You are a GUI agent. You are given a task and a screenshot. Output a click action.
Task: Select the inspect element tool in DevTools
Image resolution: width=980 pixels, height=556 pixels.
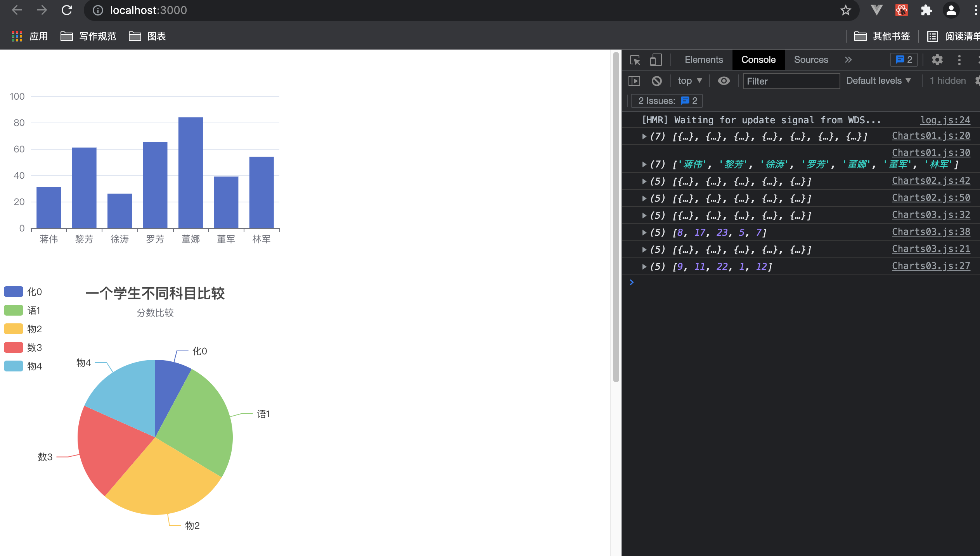(635, 60)
